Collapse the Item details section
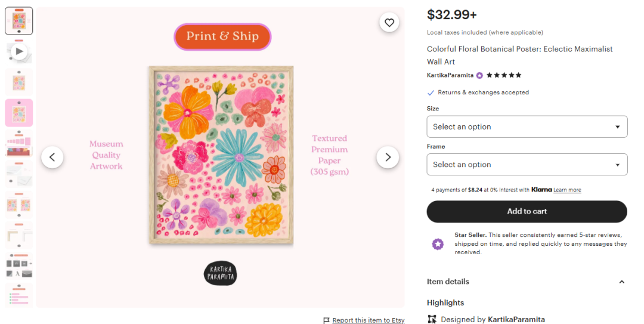644x324 pixels. 621,282
